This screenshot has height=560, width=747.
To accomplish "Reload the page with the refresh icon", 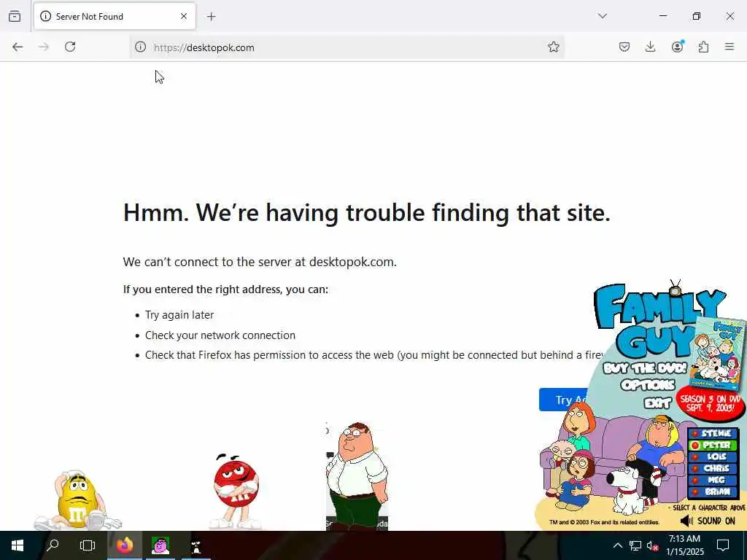I will click(70, 47).
